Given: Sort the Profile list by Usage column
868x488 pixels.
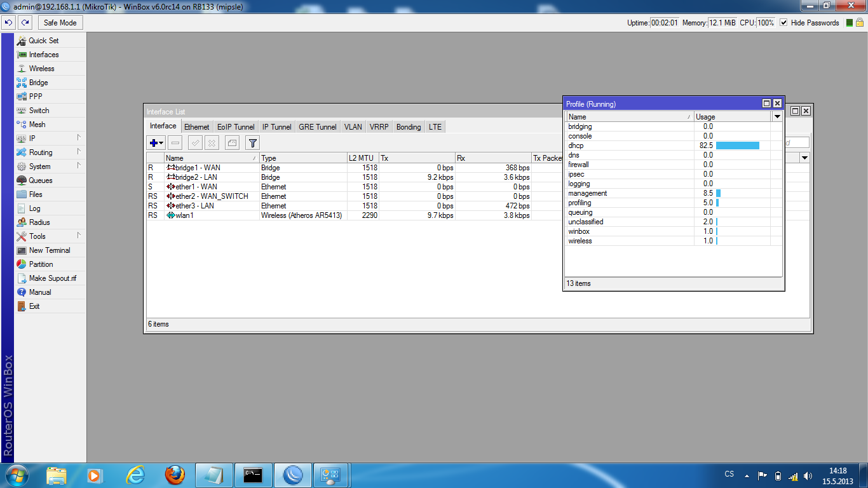Looking at the screenshot, I should [732, 117].
